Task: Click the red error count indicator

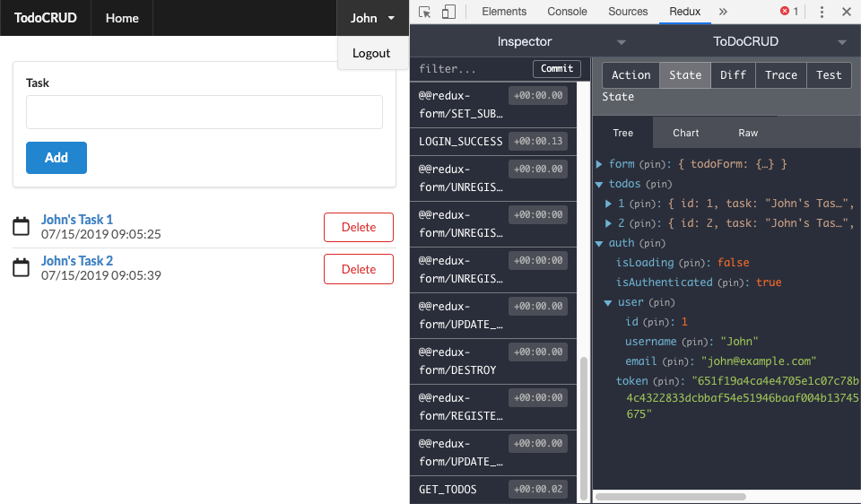Action: [x=789, y=11]
